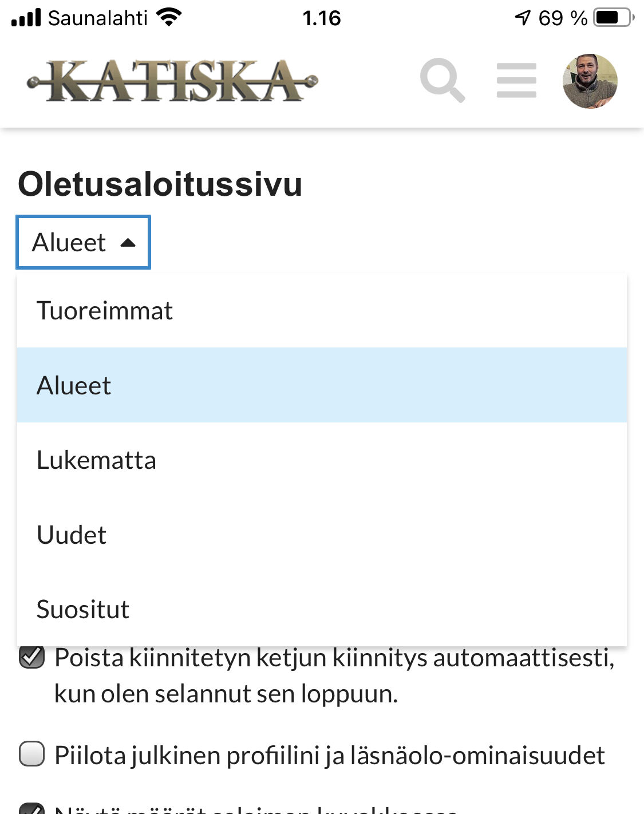Click the dropdown caret arrow beside Alueet
The width and height of the screenshot is (644, 814).
click(x=128, y=243)
